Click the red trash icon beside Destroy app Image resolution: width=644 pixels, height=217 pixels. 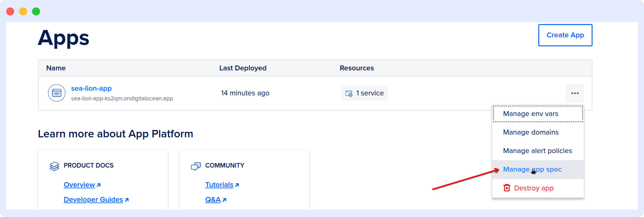pos(507,188)
